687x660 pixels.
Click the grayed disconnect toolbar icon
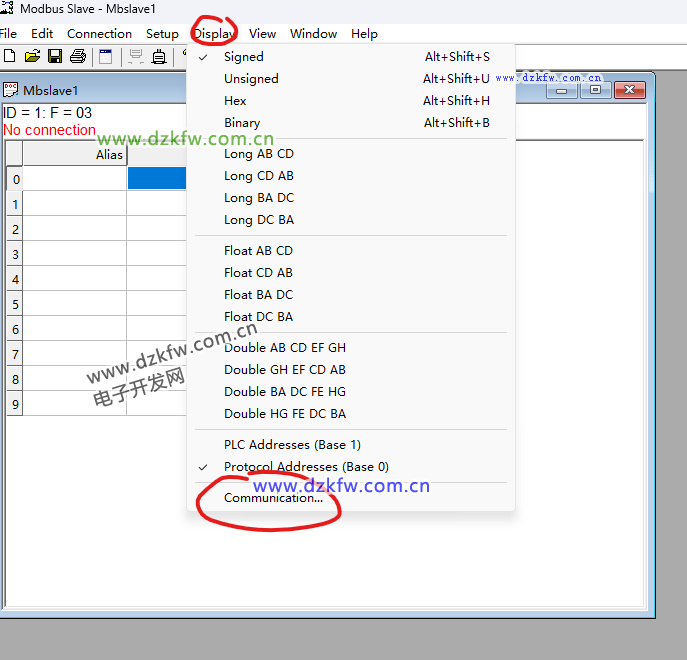(x=136, y=57)
